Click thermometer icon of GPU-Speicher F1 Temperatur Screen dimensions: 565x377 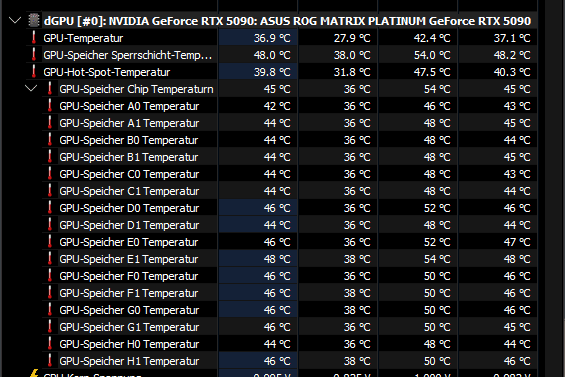click(50, 293)
